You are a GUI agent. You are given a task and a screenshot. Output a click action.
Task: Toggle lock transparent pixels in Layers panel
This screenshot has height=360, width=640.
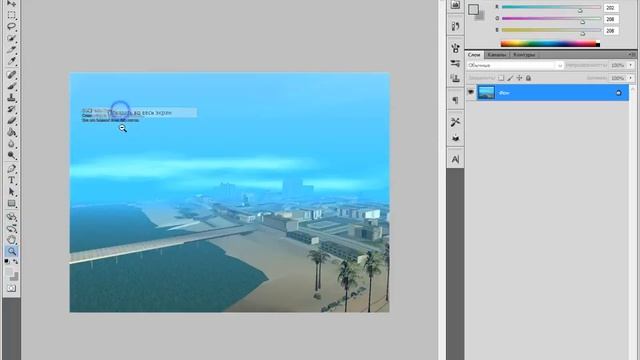coord(501,78)
